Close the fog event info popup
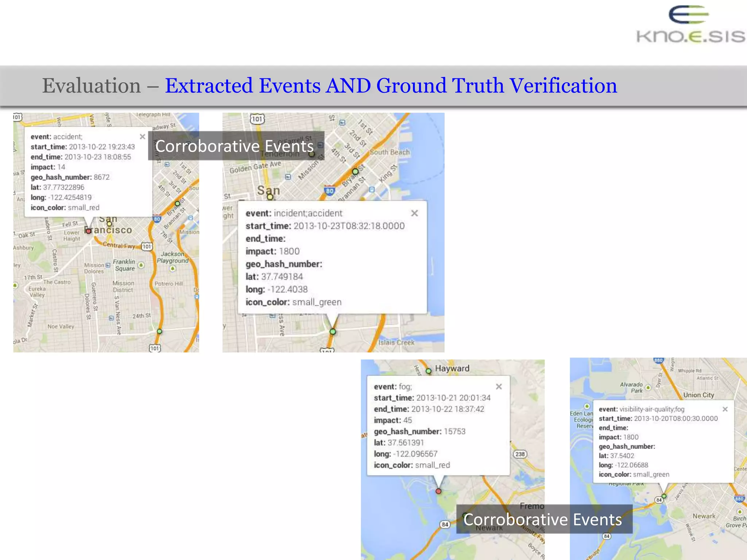 coord(499,386)
